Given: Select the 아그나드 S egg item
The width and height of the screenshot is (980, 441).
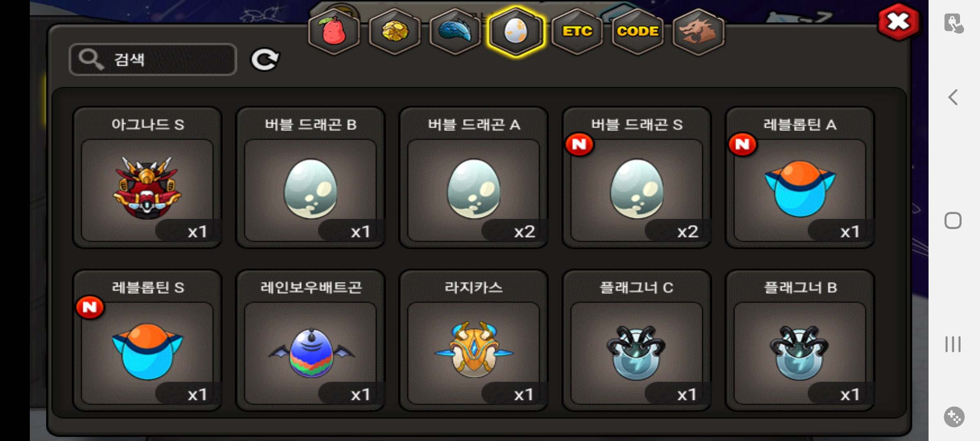Looking at the screenshot, I should [147, 178].
